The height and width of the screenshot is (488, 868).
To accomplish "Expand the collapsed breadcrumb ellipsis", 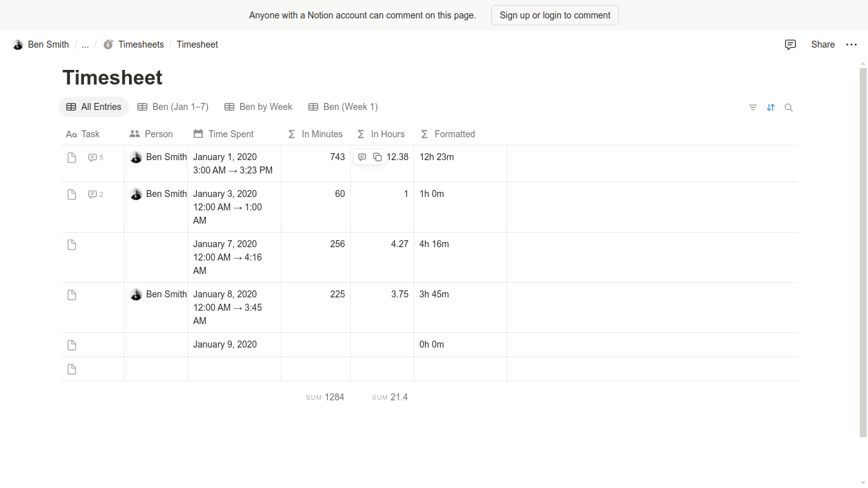I will pyautogui.click(x=85, y=44).
